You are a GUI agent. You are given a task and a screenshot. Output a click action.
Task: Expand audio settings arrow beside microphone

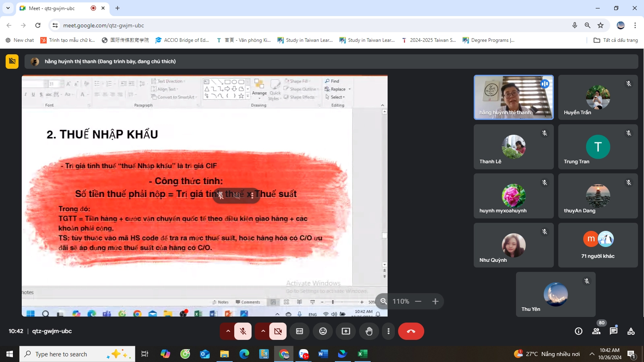228,331
